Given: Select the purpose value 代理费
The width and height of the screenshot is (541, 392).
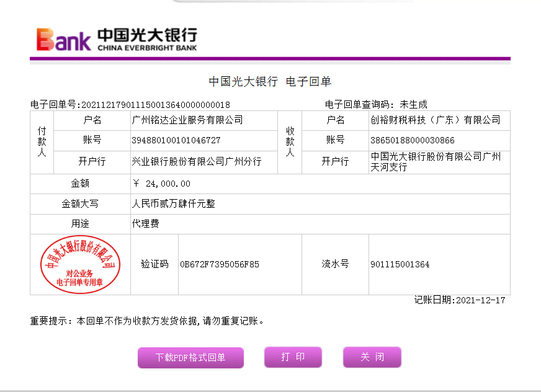Looking at the screenshot, I should click(145, 224).
